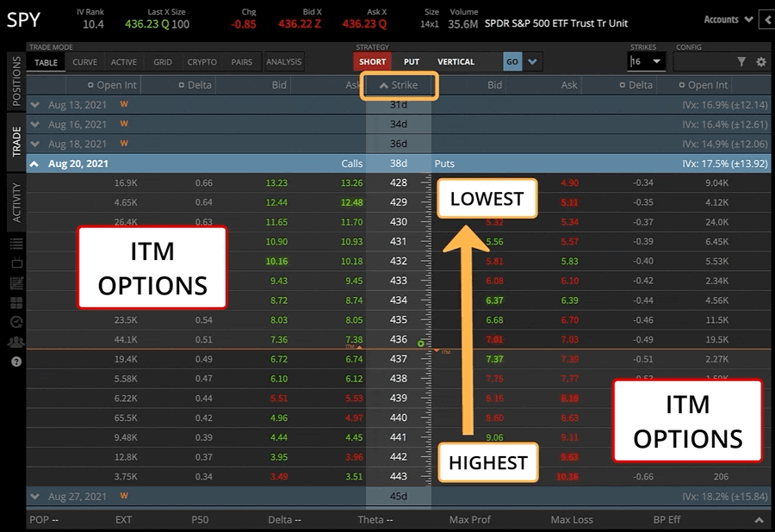Image resolution: width=775 pixels, height=532 pixels.
Task: Open the help question mark icon in sidebar
Action: (x=15, y=362)
